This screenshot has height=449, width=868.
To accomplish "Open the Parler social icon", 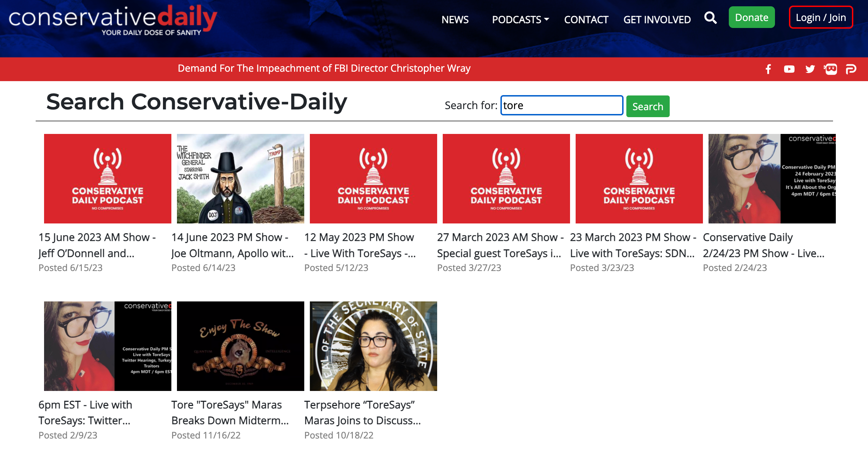I will (851, 69).
